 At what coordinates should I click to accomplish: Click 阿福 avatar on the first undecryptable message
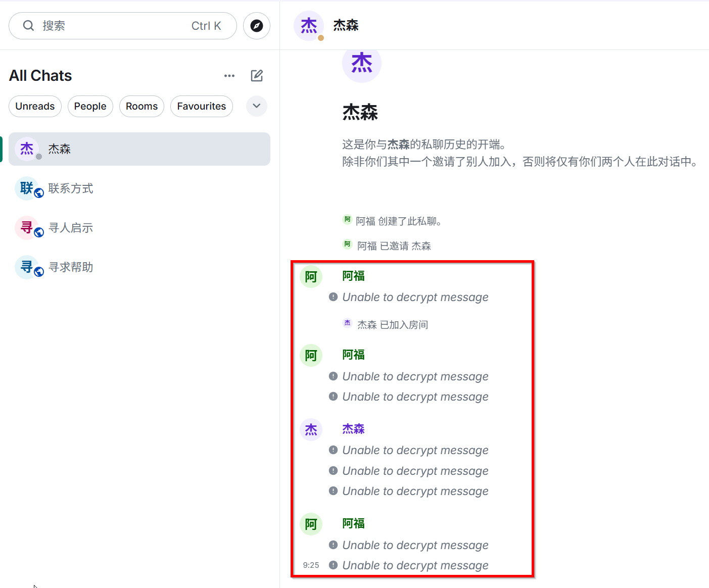tap(311, 277)
